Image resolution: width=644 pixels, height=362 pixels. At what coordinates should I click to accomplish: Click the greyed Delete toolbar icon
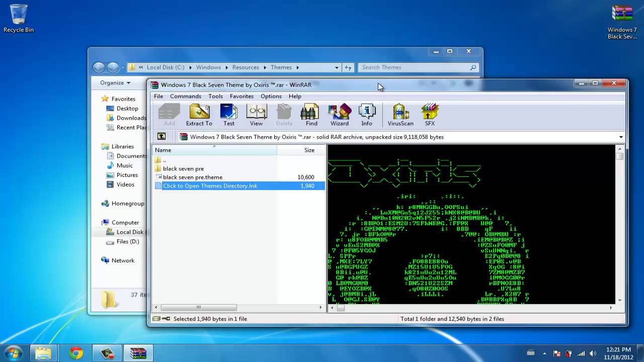coord(284,115)
